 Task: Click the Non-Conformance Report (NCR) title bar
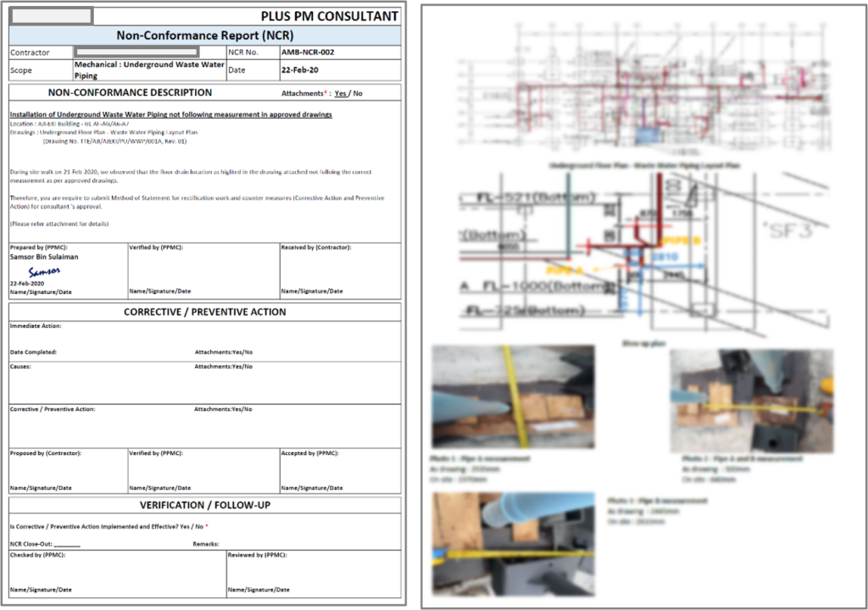tap(203, 34)
